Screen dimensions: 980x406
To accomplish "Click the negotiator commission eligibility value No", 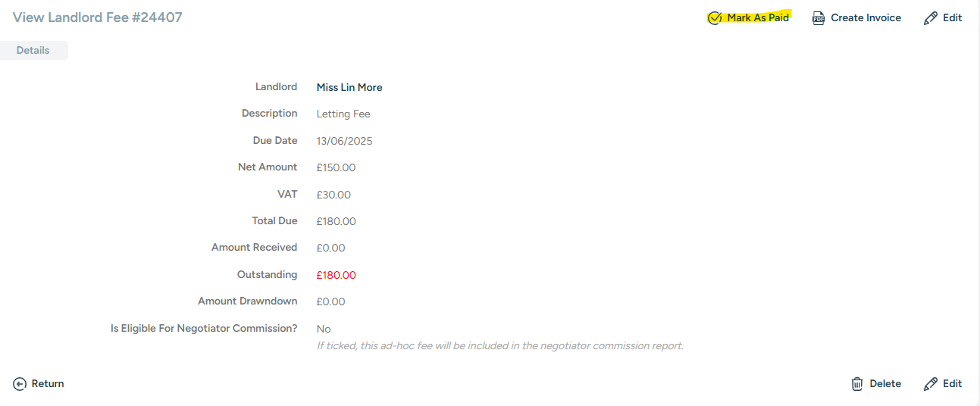I will point(324,329).
